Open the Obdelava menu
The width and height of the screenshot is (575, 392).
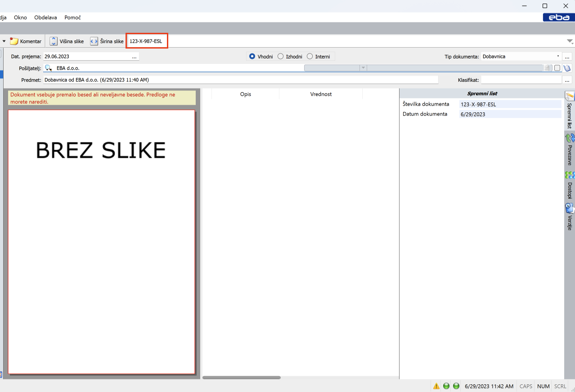tap(45, 18)
